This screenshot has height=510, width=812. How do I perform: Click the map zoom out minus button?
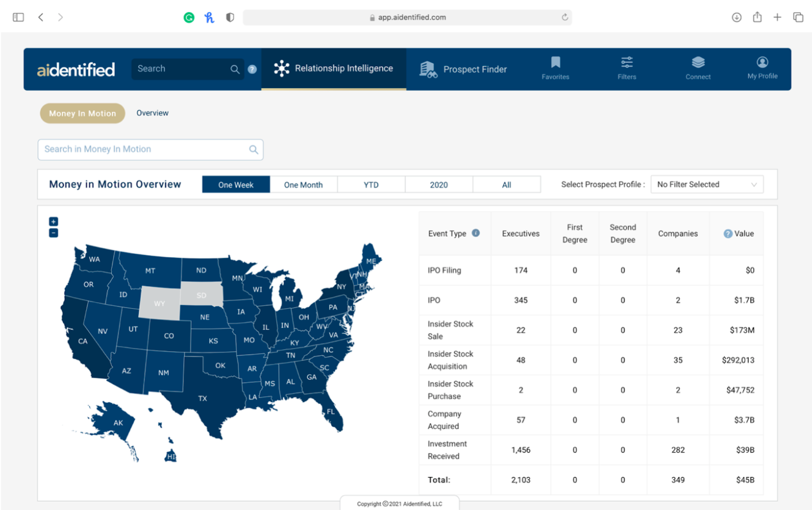click(53, 233)
